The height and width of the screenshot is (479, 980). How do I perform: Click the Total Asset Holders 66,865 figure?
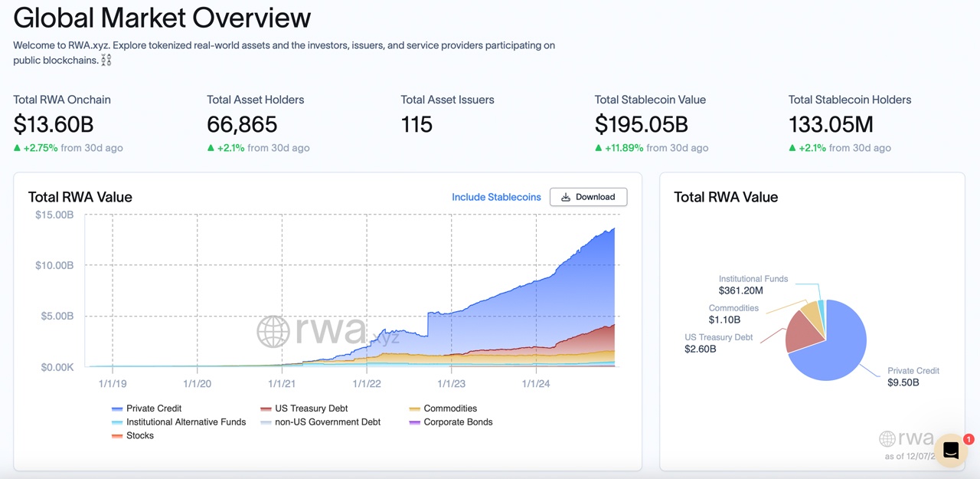coord(242,124)
